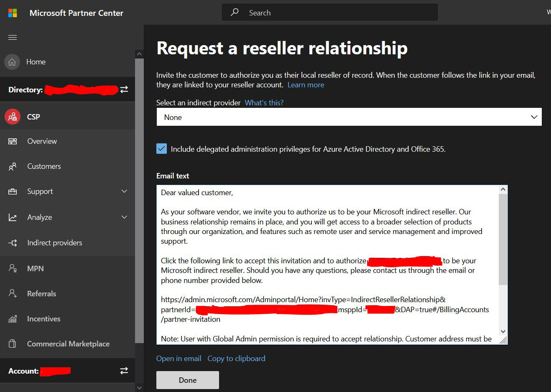Click the Overview dashboard icon
Image resolution: width=551 pixels, height=392 pixels.
13,141
